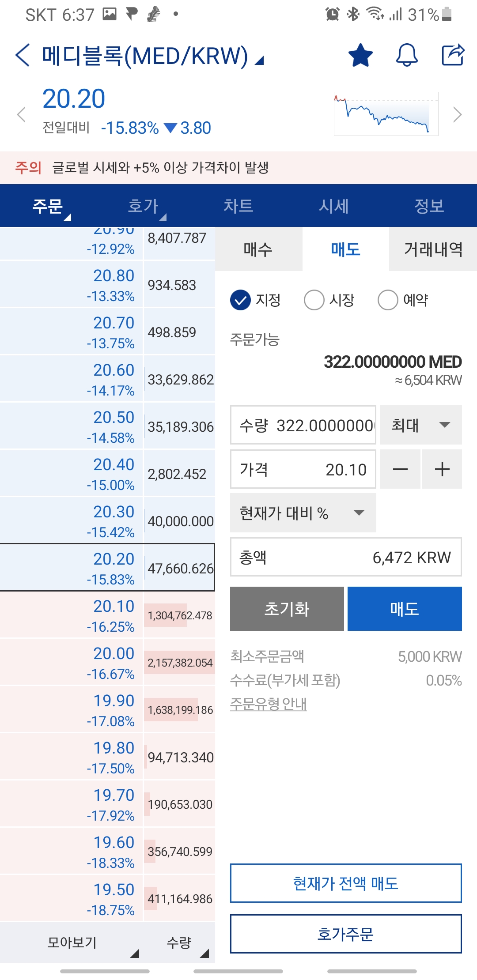Tap the battery 31% indicator
The image size is (477, 980).
(430, 15)
